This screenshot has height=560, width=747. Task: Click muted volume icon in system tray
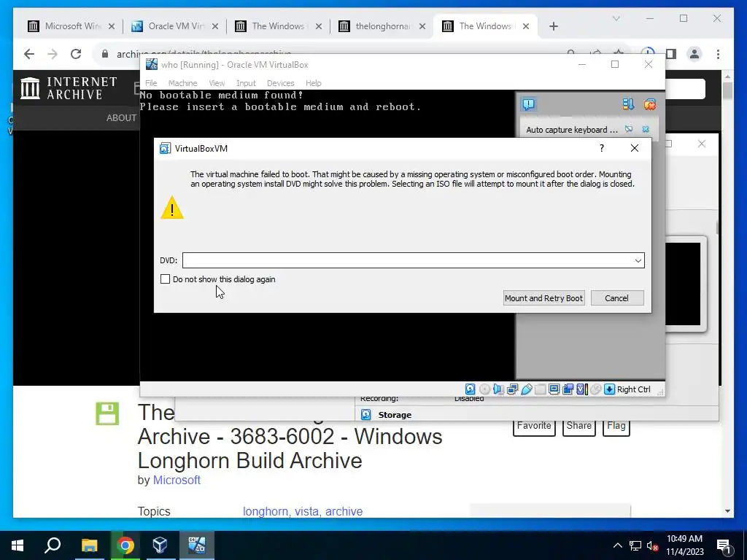point(653,545)
